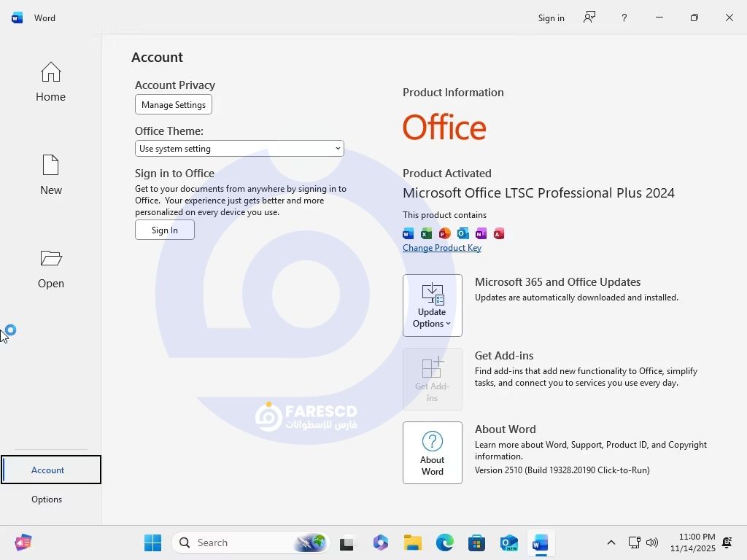Open Options in the left sidebar
This screenshot has height=560, width=747.
pyautogui.click(x=47, y=499)
